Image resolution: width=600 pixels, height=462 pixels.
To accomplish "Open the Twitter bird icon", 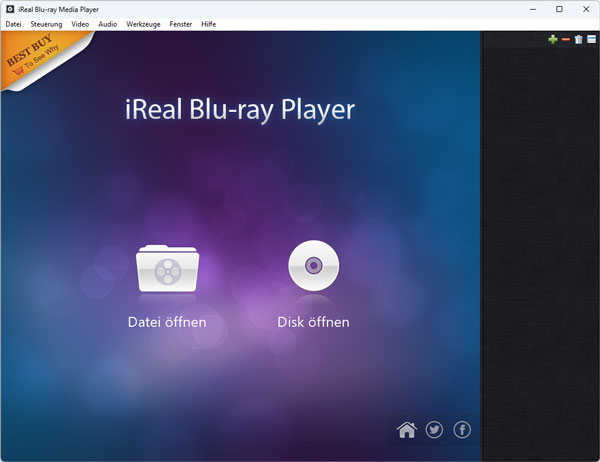I will (434, 430).
